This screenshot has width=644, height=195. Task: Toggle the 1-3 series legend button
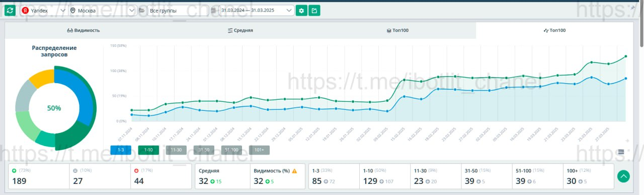[x=121, y=150]
